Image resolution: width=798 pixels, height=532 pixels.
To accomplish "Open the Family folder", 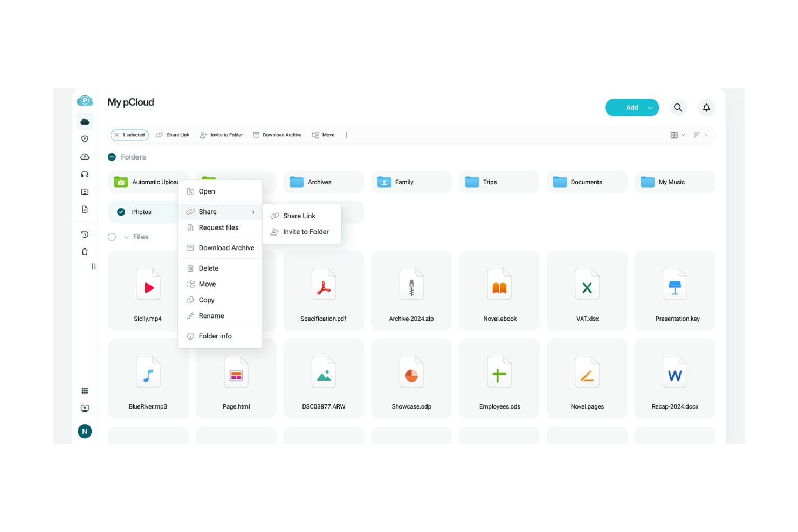I will pos(411,182).
